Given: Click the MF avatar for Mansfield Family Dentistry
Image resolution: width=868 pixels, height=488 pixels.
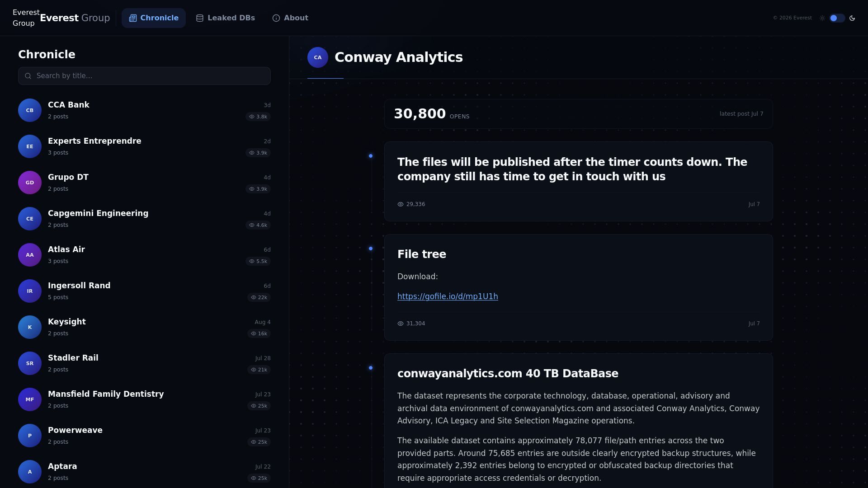Looking at the screenshot, I should 30,399.
